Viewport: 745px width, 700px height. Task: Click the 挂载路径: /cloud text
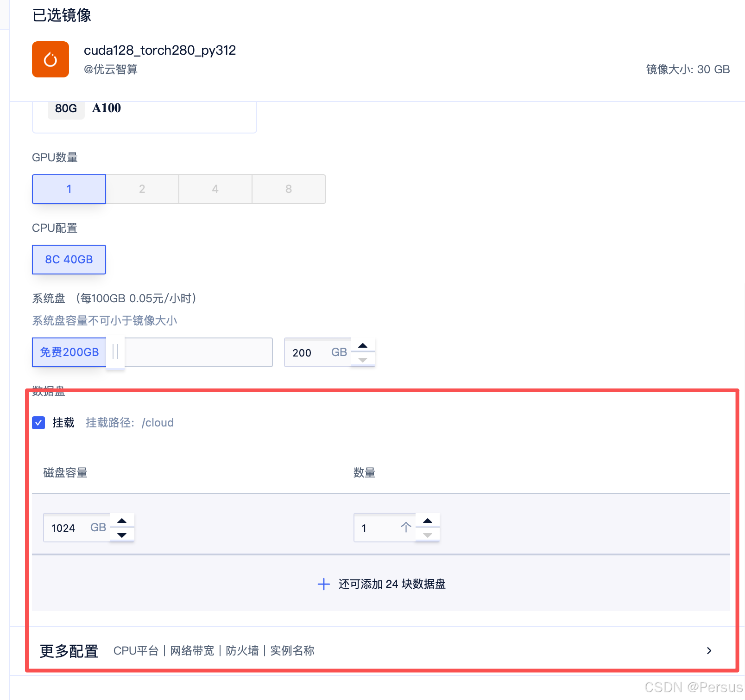coord(130,423)
